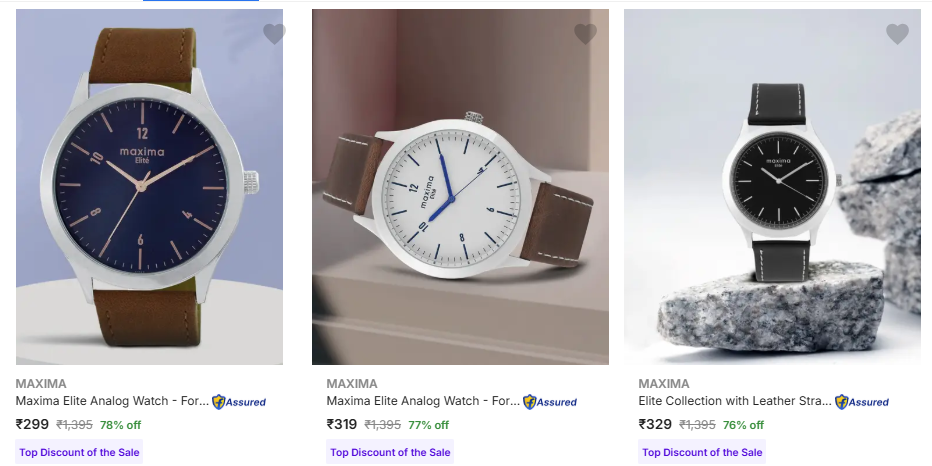Click Assured badge of Elite Collection watch

point(862,402)
